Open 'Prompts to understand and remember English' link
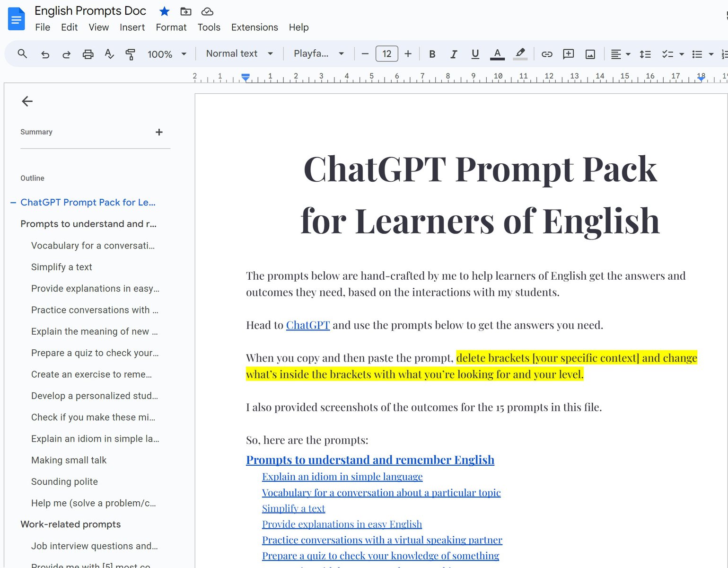728x568 pixels. tap(370, 460)
